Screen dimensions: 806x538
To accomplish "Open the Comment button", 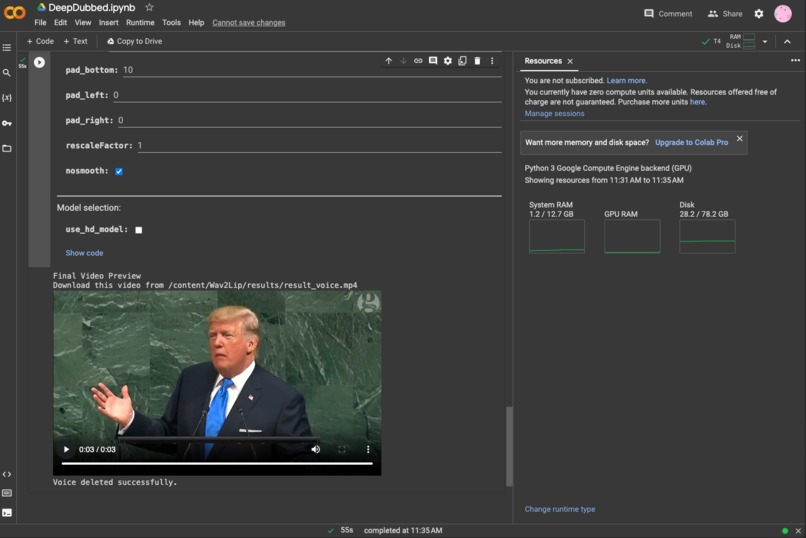I will coord(668,14).
